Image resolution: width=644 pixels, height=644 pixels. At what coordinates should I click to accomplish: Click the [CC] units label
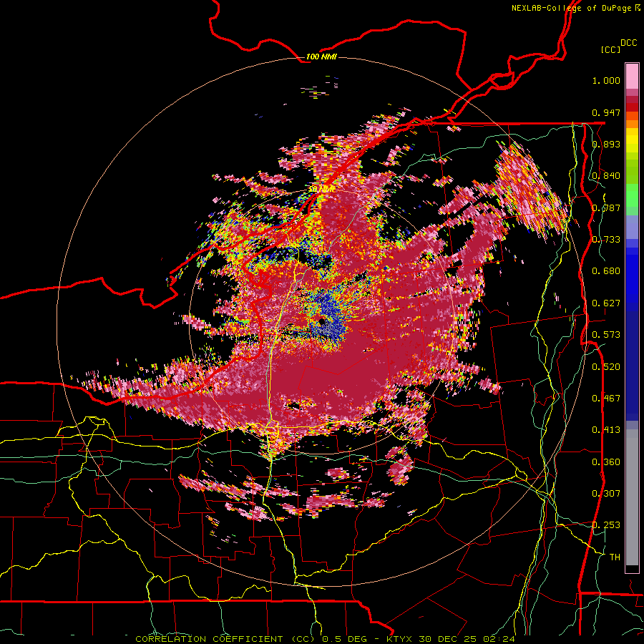coord(611,49)
